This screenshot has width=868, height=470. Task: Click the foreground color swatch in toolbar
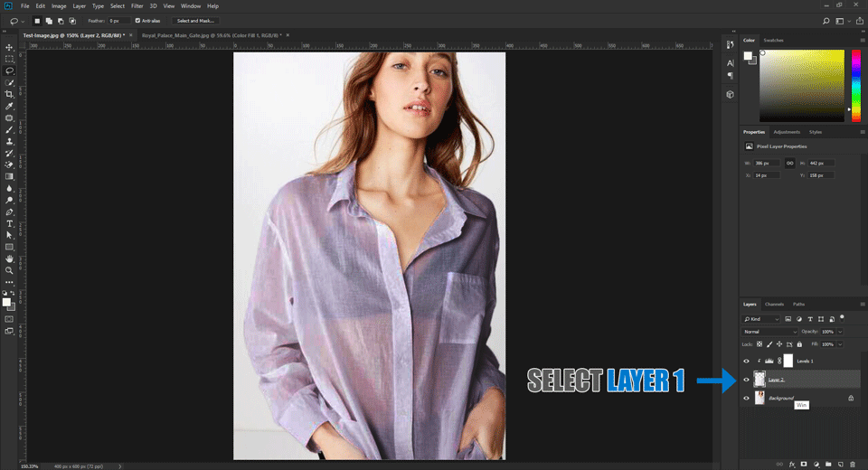click(6, 302)
